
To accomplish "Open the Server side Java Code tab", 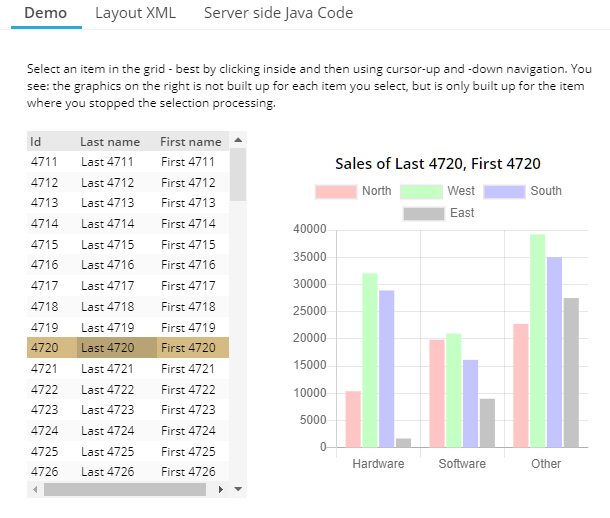I will [x=278, y=13].
